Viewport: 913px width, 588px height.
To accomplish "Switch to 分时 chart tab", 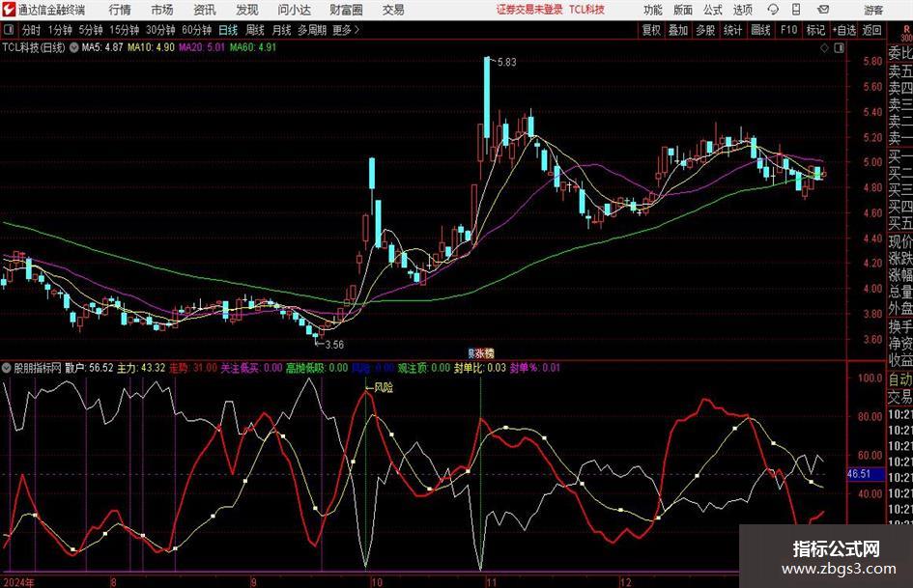I will pyautogui.click(x=31, y=30).
